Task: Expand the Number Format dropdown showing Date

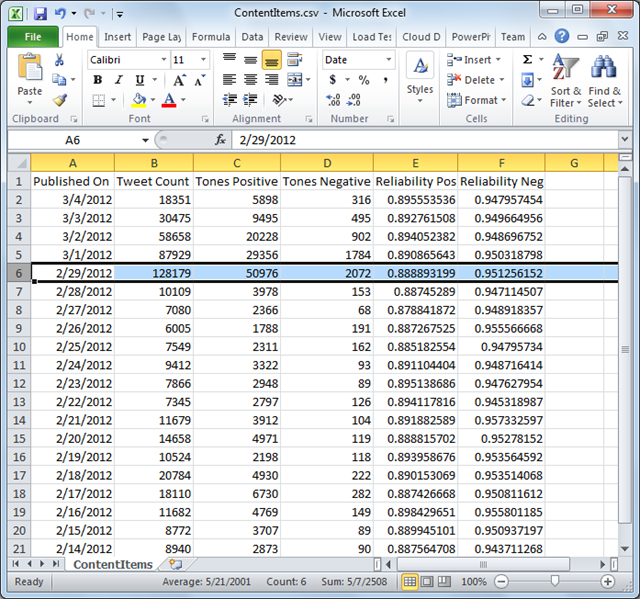Action: (390, 60)
